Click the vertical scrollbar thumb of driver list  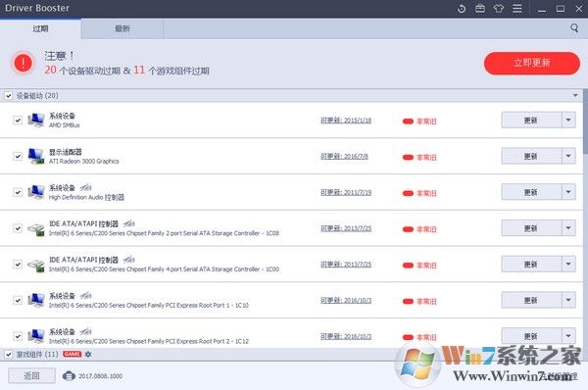585,122
